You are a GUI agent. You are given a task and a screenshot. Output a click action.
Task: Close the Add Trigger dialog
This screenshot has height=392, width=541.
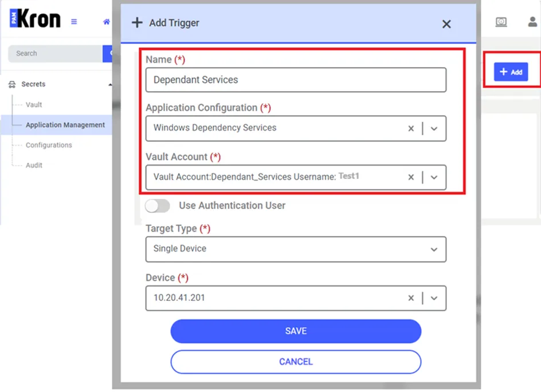[x=446, y=24]
